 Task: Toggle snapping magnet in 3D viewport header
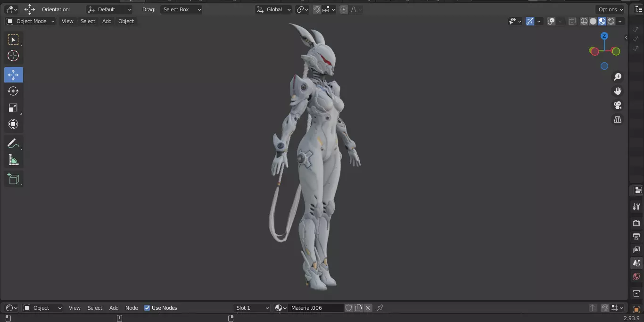[x=317, y=9]
